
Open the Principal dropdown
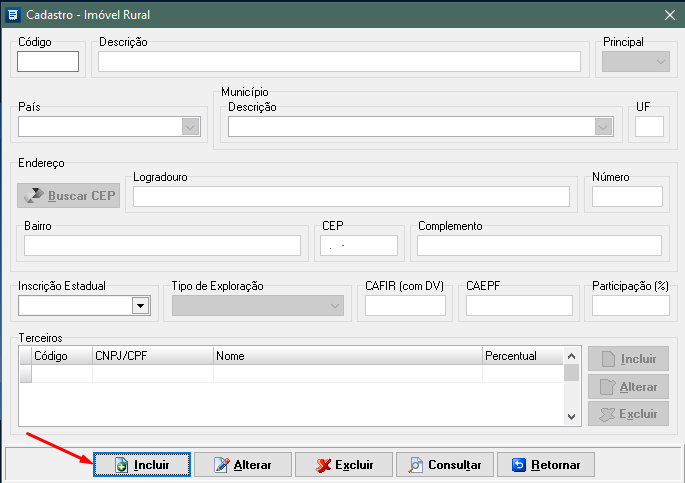[x=661, y=62]
